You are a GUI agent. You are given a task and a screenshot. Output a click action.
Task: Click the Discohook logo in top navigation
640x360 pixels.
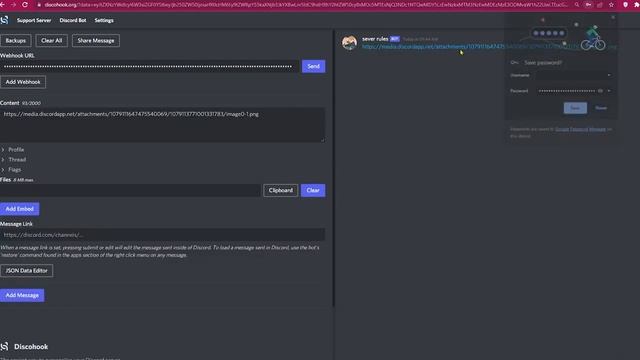(4, 20)
